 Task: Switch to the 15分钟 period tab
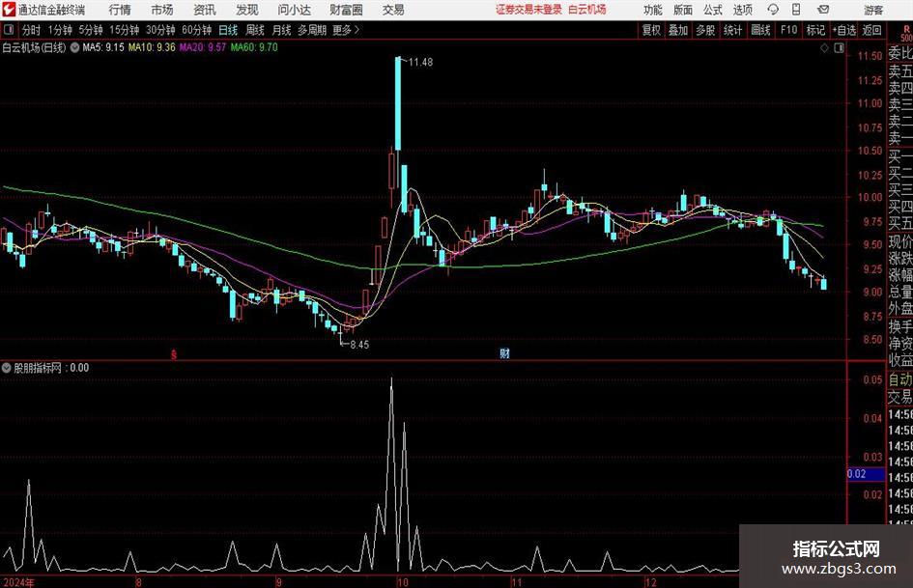pyautogui.click(x=125, y=30)
